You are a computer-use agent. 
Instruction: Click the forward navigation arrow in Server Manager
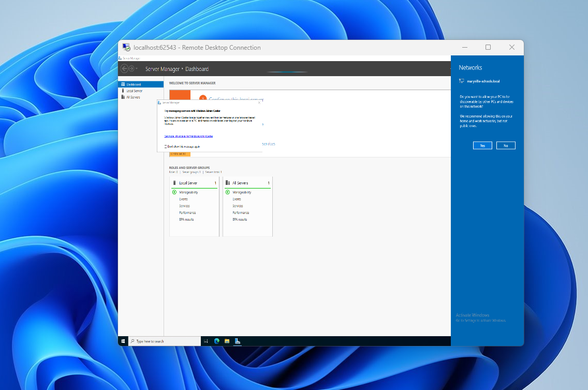click(x=131, y=68)
